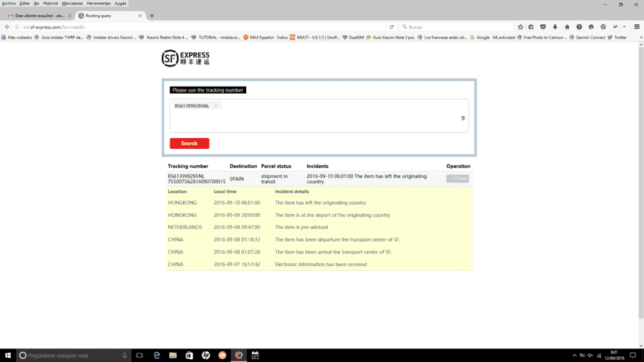
Task: Expand the toolbar overflow dropdown arrow
Action: click(x=624, y=27)
